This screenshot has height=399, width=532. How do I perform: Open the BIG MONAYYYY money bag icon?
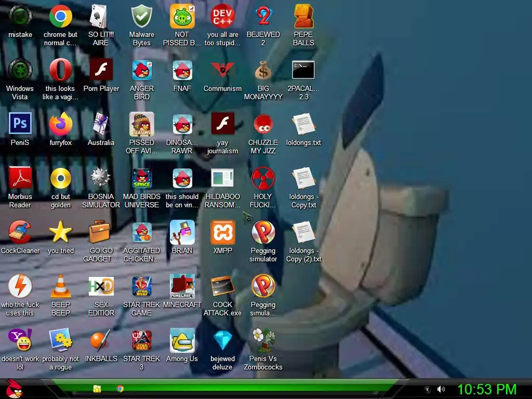[263, 70]
